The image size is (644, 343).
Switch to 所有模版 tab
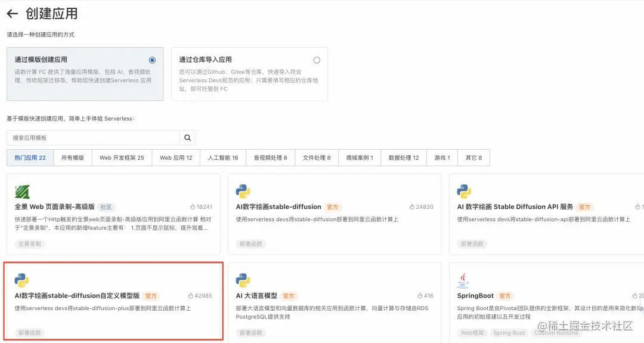point(73,157)
